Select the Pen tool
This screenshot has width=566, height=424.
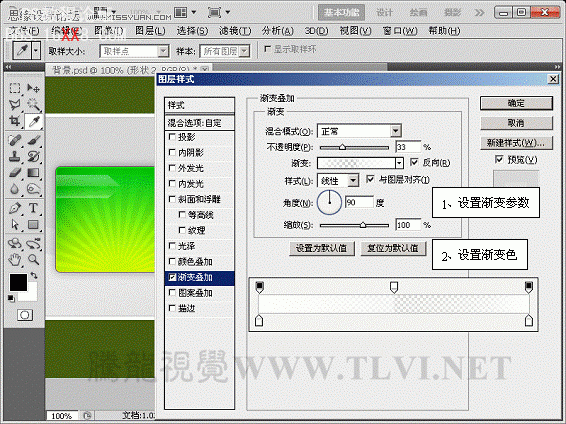coord(15,208)
